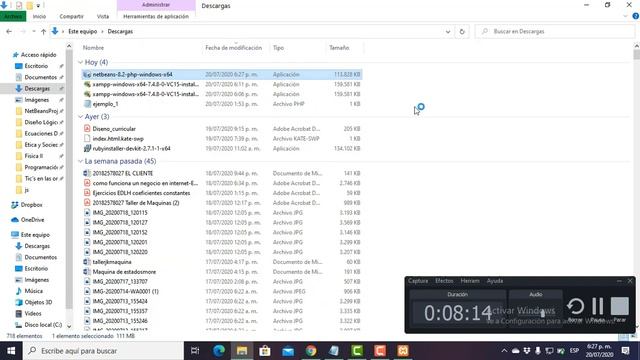Open recorder Ayuda menu
The image size is (640, 360).
point(495,281)
